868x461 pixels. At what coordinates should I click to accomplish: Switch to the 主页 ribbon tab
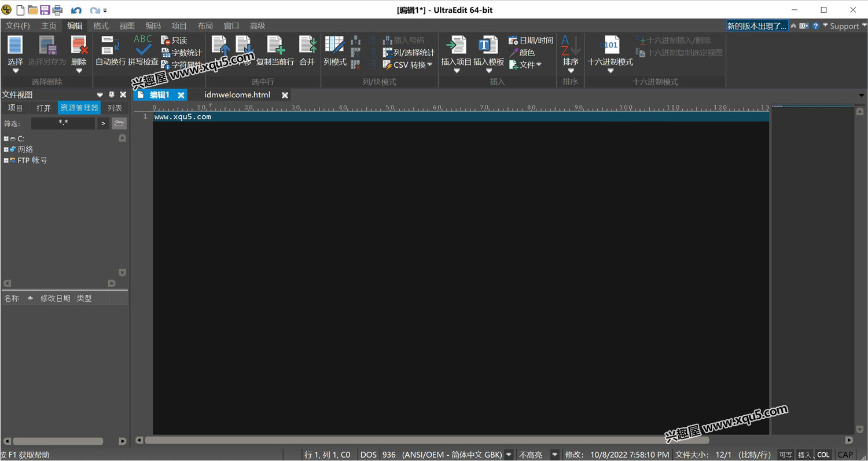click(49, 26)
